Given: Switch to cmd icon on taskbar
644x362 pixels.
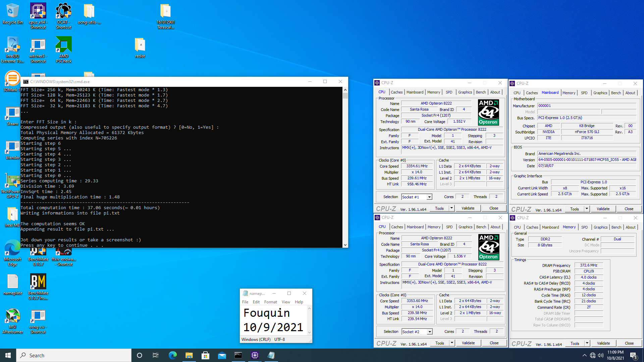Looking at the screenshot, I should coord(238,355).
